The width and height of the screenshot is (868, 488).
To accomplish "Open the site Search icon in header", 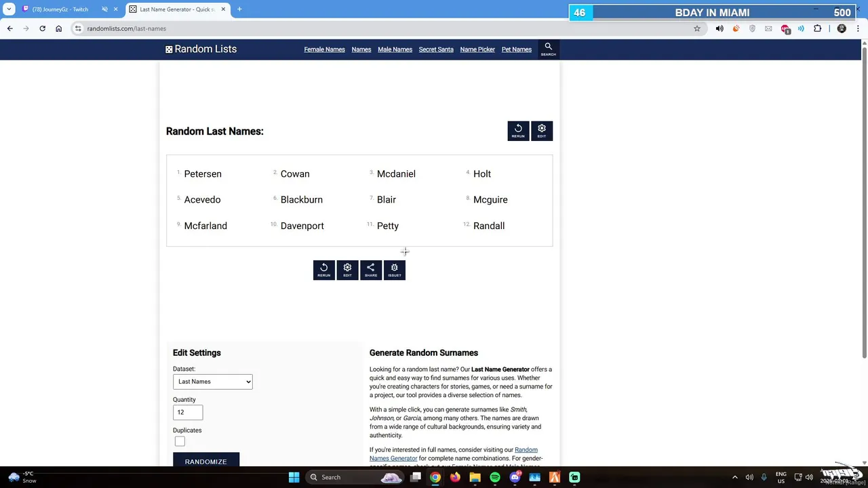I will [x=549, y=49].
